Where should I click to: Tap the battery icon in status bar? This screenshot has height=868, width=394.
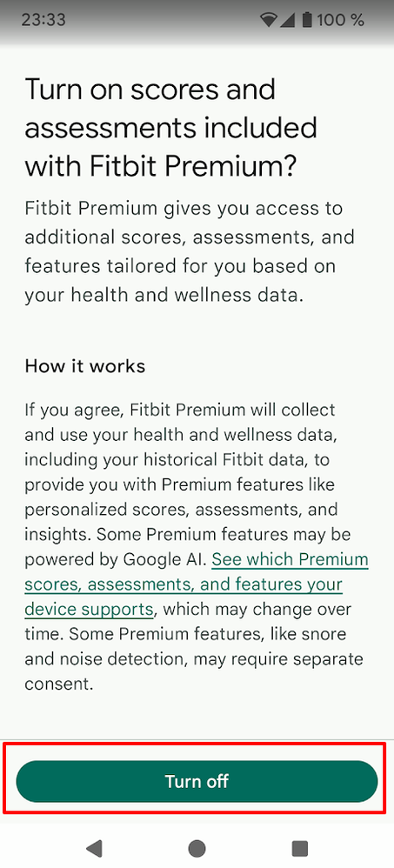(x=307, y=21)
